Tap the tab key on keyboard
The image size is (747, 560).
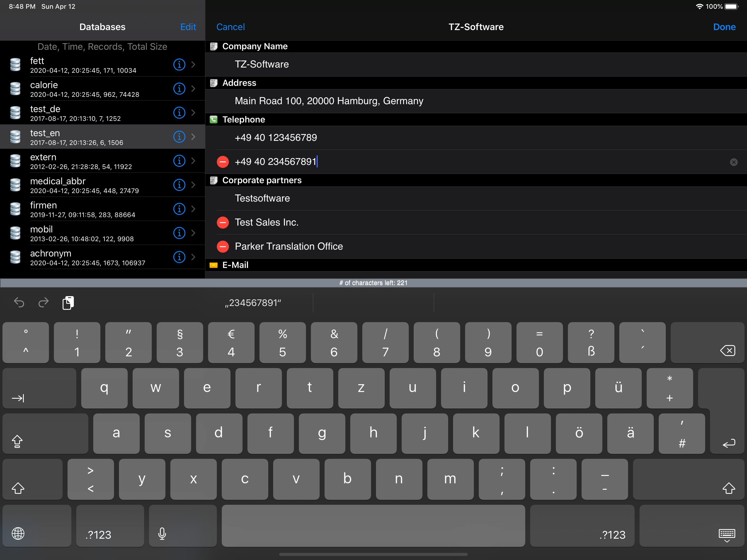coord(39,388)
